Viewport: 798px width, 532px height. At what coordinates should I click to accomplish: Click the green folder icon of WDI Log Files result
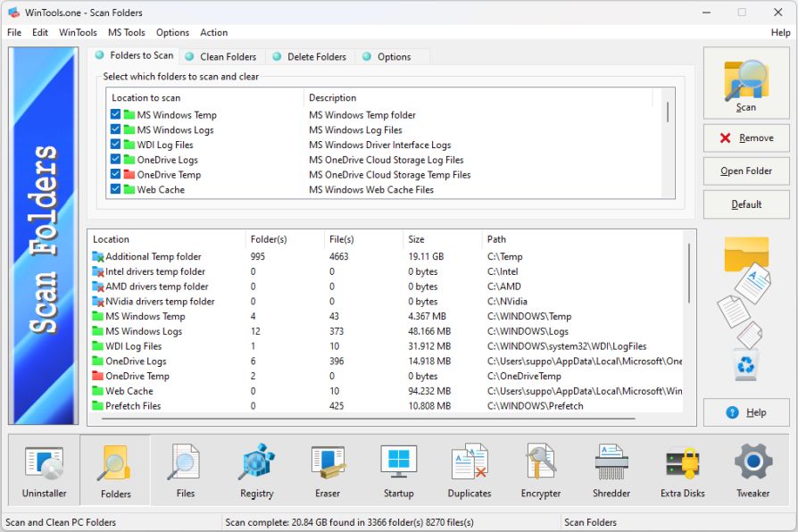pos(97,346)
